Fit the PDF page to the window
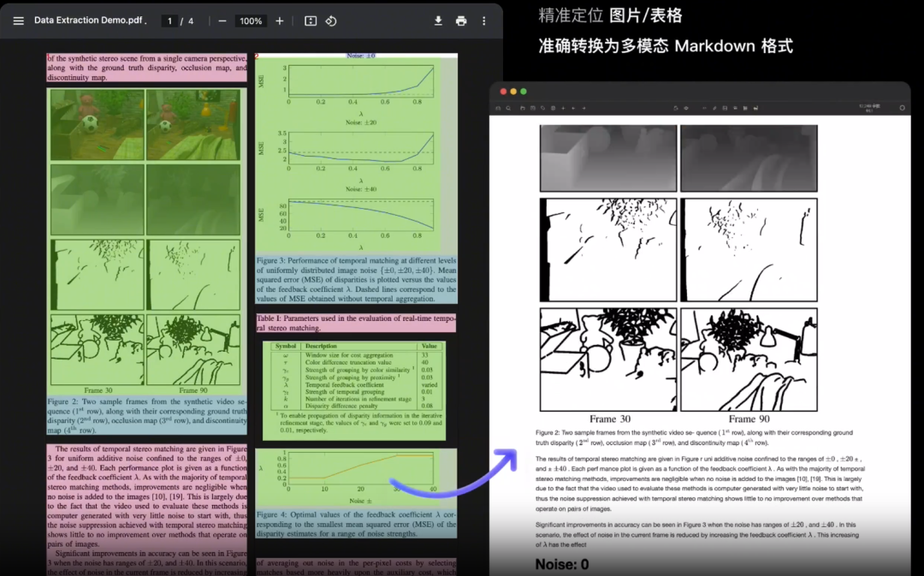Screen dimensions: 924x576 click(x=311, y=21)
